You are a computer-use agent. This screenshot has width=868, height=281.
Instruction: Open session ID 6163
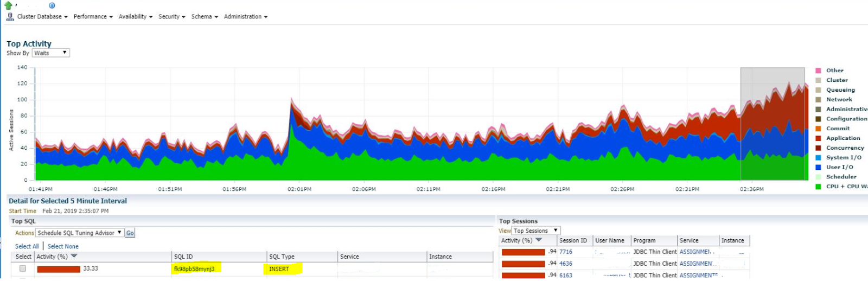(566, 276)
